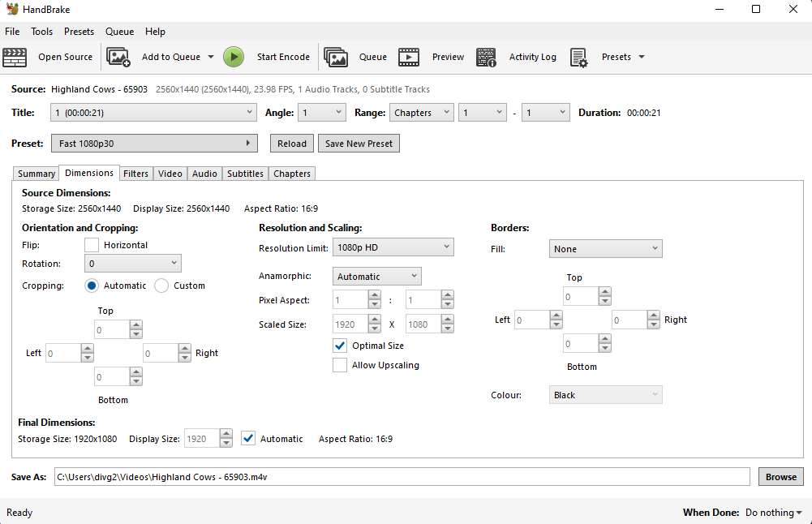This screenshot has width=812, height=524.
Task: Open the When Done dropdown
Action: (774, 513)
